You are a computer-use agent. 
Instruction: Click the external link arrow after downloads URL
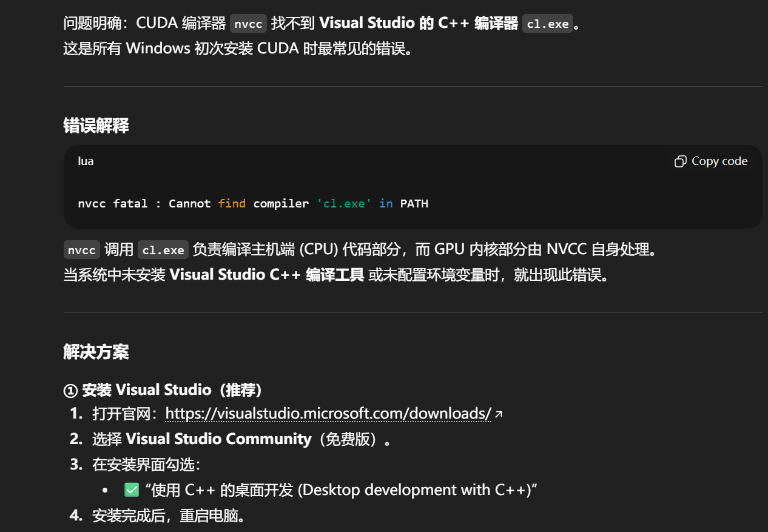pos(499,414)
